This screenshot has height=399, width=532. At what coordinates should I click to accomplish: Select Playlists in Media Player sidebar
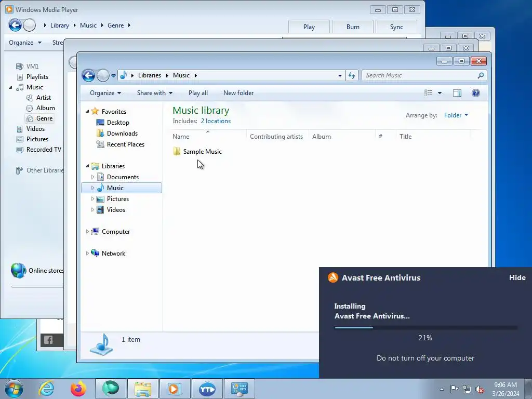tap(33, 77)
